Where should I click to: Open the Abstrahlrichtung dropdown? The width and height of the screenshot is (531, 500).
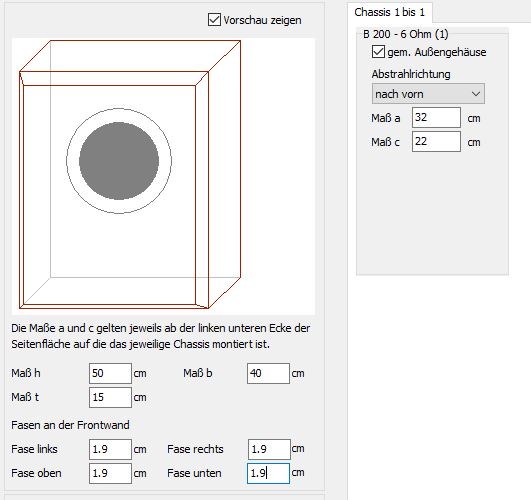point(428,94)
